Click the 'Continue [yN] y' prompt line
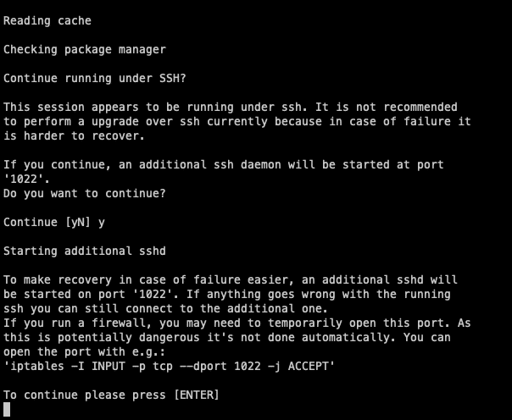 54,222
